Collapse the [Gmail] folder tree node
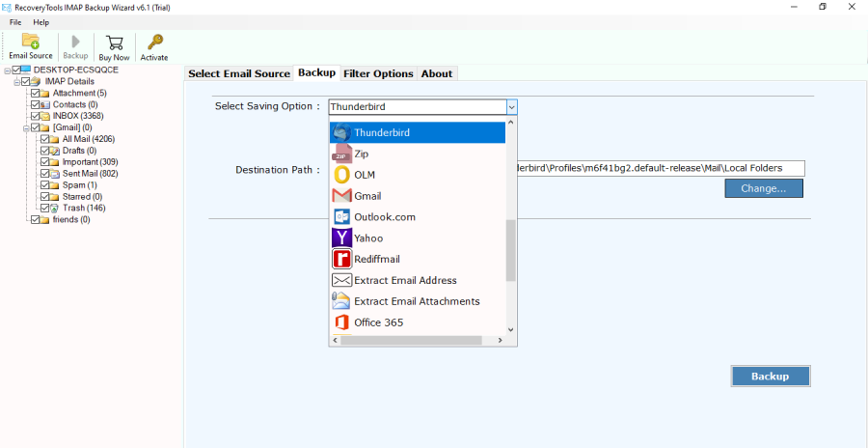Viewport: 868px width, 448px height. [25, 127]
